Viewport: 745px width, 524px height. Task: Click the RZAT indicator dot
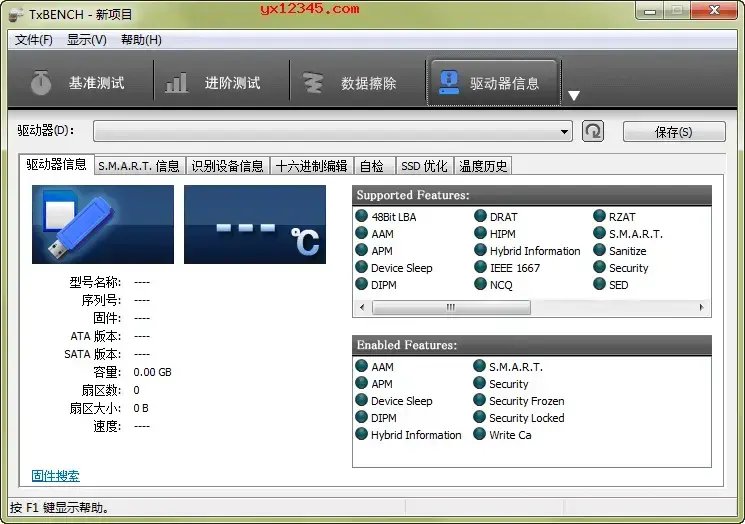[599, 216]
